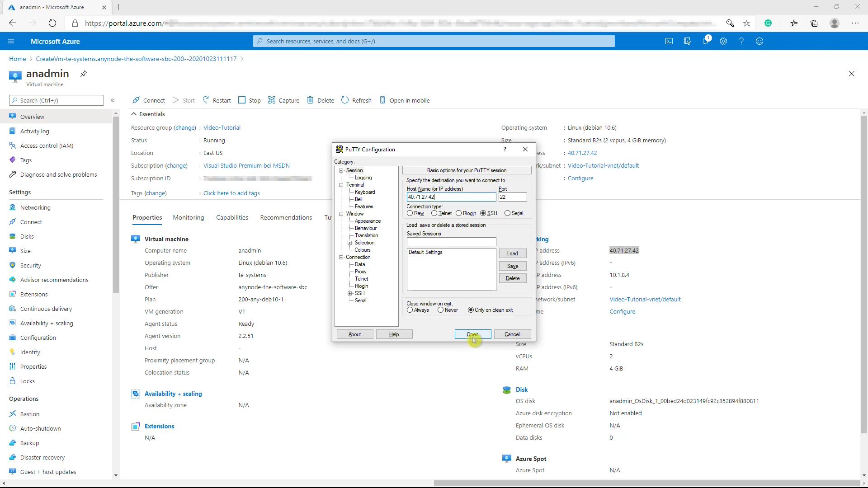Click Host Name input field
Image resolution: width=868 pixels, height=488 pixels.
coord(451,197)
